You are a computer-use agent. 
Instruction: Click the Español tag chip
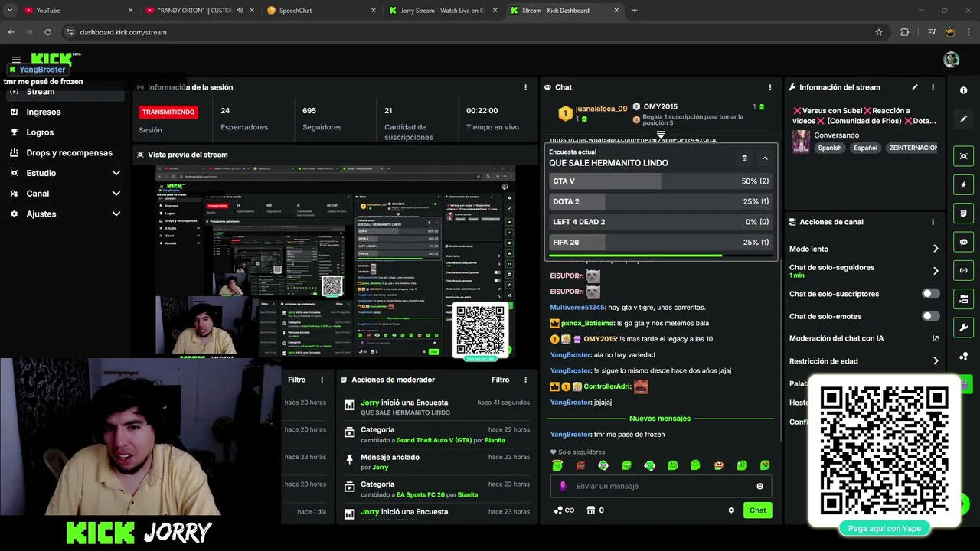(865, 148)
